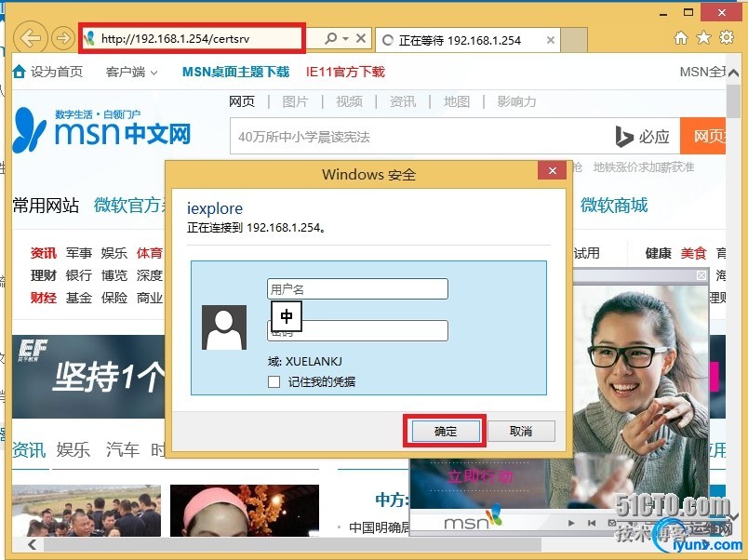Select the 网页 search tab

pos(242,101)
